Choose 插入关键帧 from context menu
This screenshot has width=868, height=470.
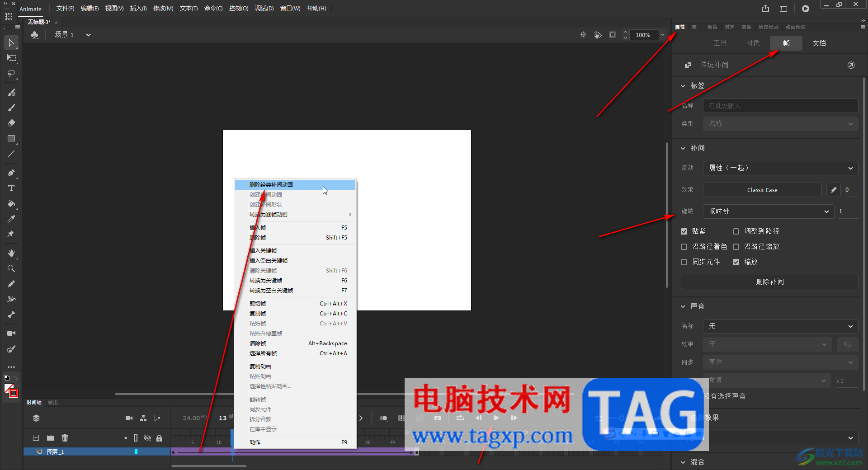(295, 251)
